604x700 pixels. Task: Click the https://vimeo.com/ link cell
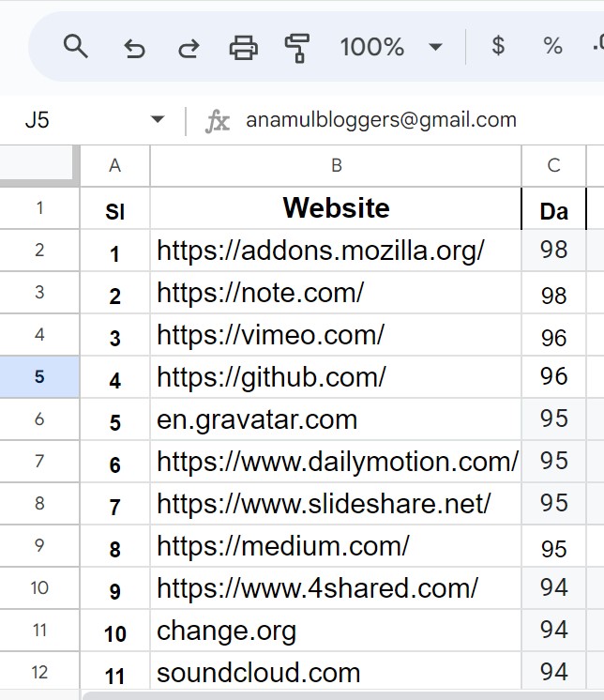click(270, 334)
